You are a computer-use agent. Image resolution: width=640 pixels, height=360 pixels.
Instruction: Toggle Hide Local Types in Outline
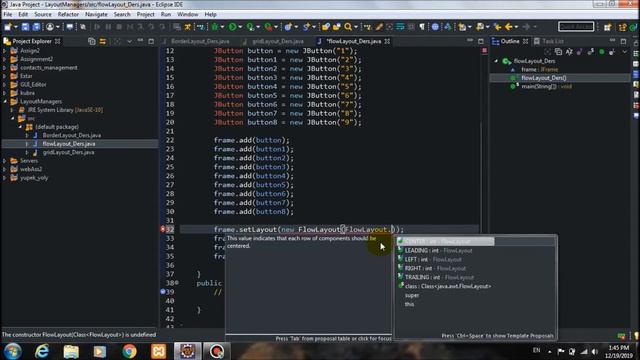612,52
